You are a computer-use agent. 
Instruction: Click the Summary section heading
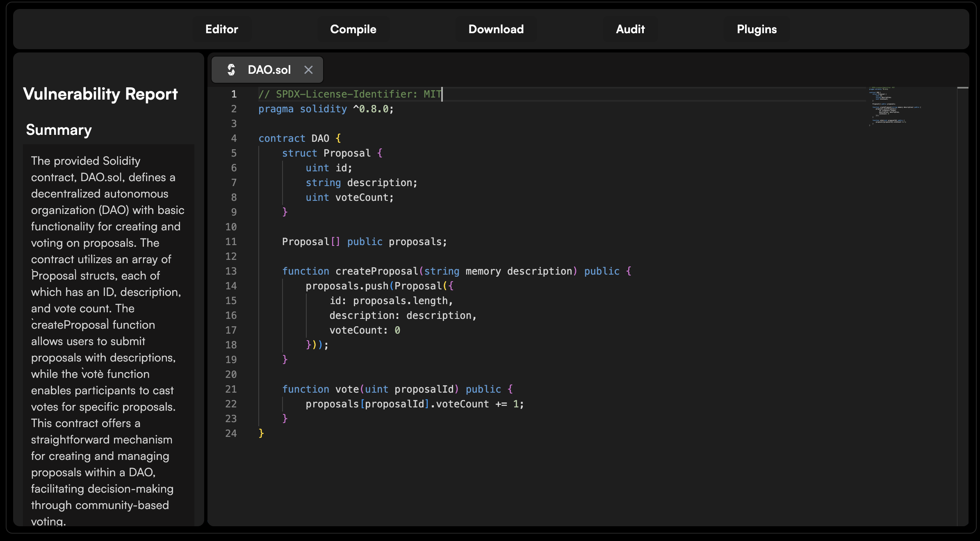59,130
